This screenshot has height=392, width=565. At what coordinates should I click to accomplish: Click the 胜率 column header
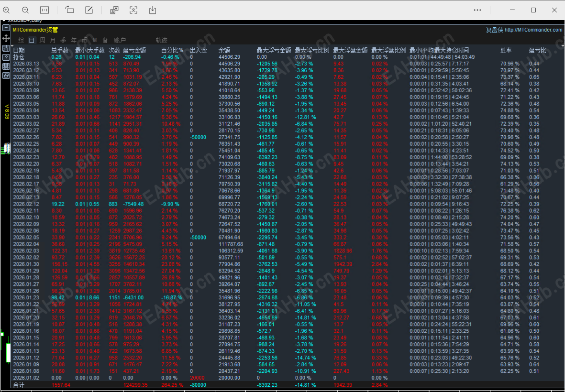click(x=506, y=50)
